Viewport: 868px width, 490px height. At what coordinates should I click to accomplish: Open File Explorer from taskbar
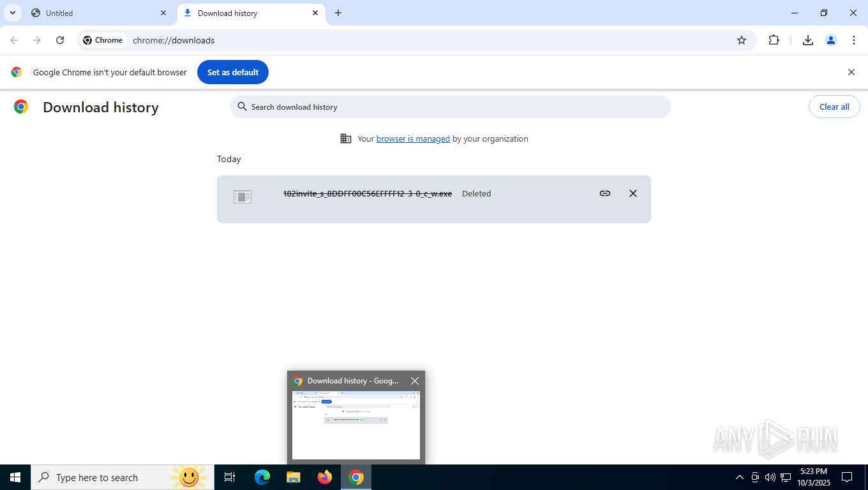point(294,477)
